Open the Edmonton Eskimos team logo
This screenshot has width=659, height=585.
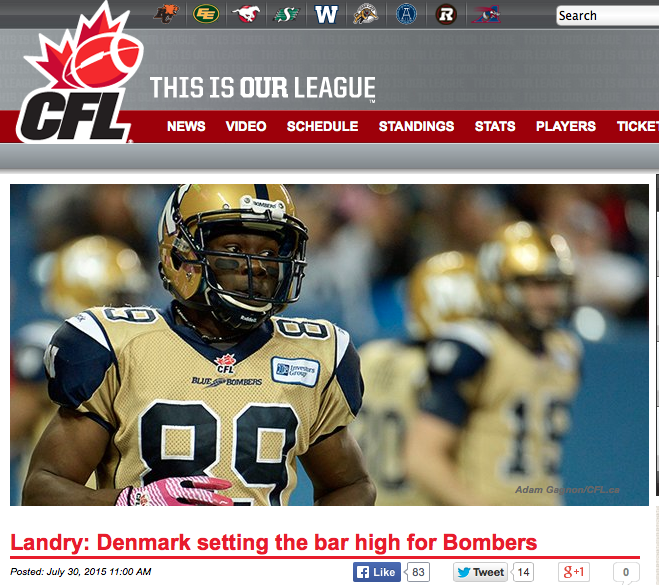(206, 14)
